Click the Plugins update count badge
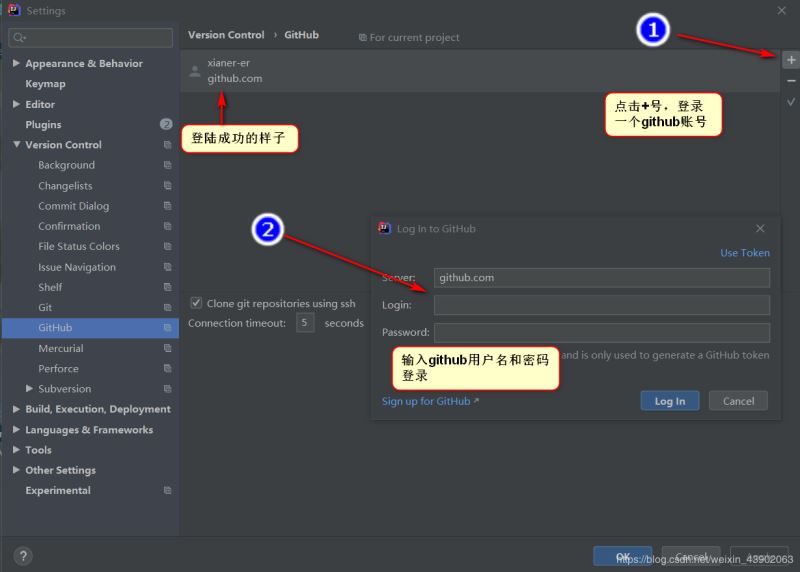800x572 pixels. (166, 124)
